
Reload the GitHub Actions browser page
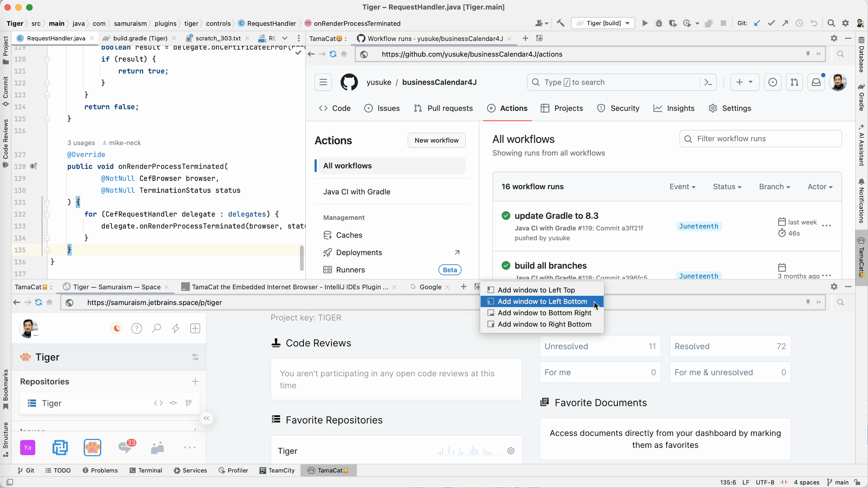tap(333, 54)
